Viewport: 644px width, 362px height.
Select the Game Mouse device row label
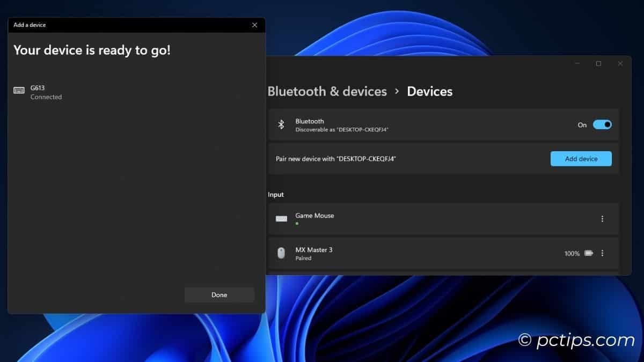coord(314,216)
